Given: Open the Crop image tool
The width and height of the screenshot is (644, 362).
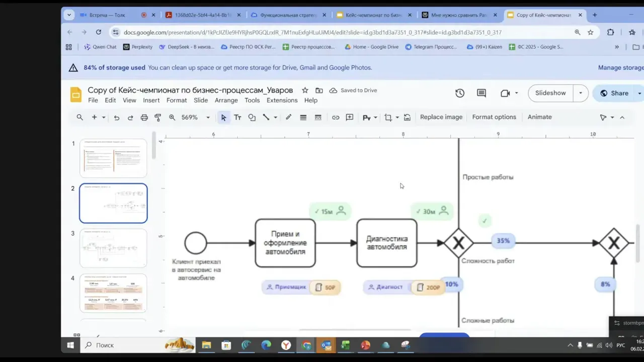Looking at the screenshot, I should click(x=388, y=117).
